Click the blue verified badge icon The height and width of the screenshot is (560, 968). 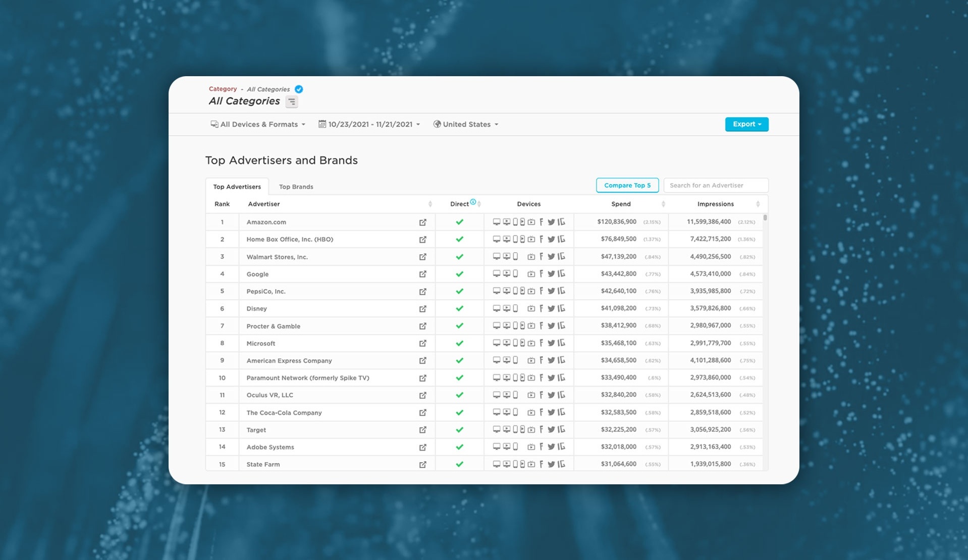click(299, 89)
